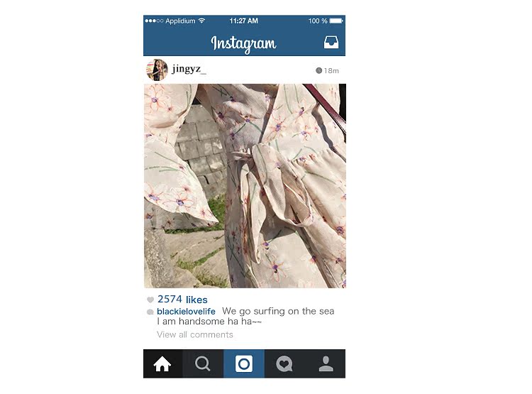This screenshot has height=394, width=532.
Task: Tap the heart icon beside likes
Action: 150,300
